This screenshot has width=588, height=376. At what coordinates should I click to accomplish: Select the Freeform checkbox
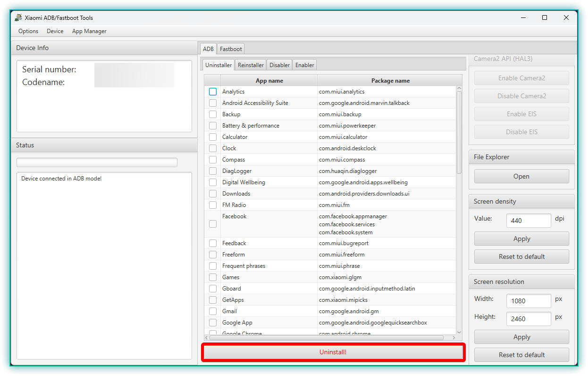pyautogui.click(x=213, y=255)
